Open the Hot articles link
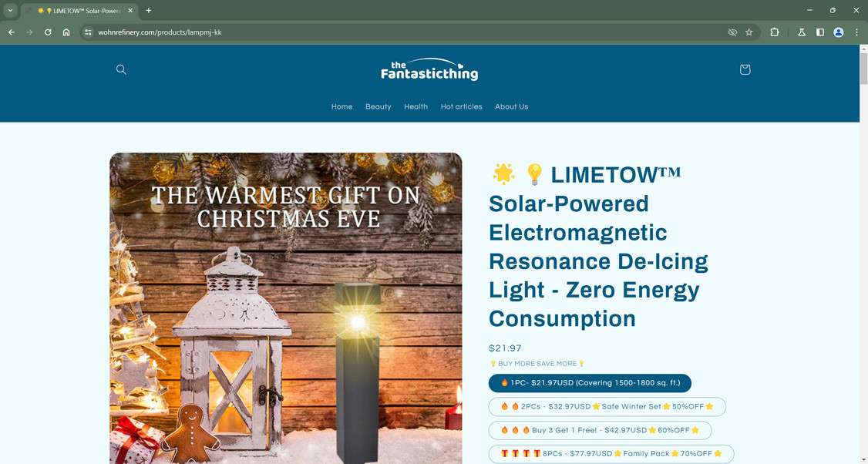 pos(461,106)
